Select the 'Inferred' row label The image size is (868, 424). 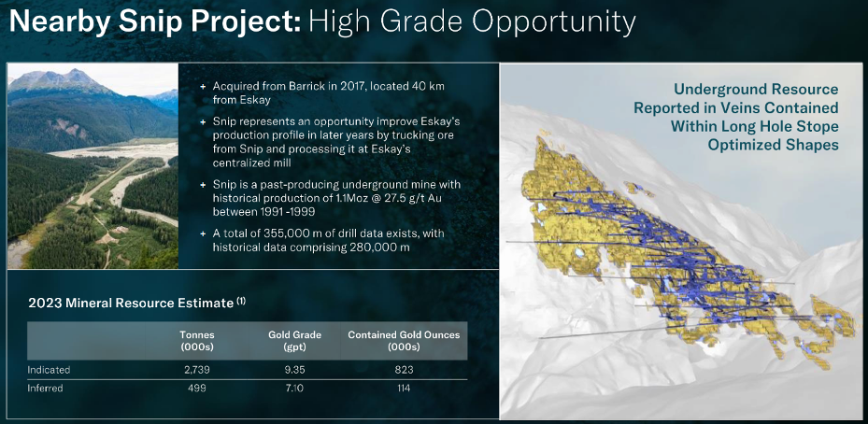tap(46, 388)
